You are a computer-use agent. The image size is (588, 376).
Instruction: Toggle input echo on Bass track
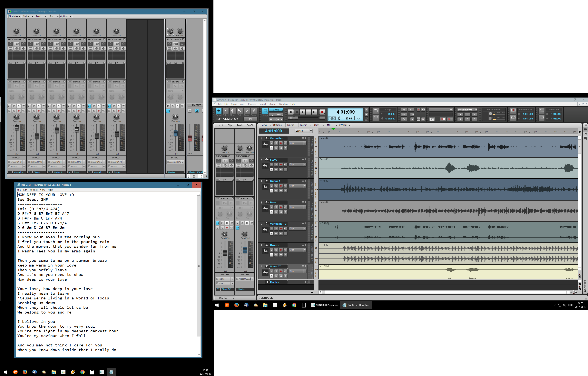286,207
